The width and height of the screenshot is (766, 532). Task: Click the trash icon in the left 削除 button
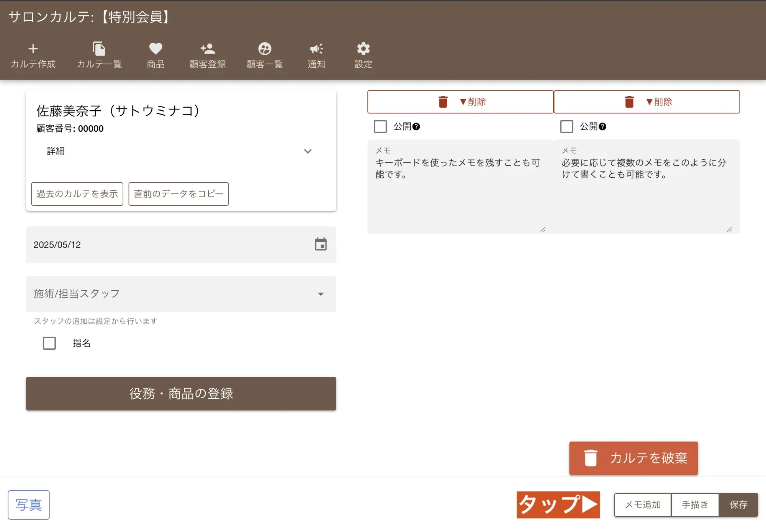(x=443, y=101)
